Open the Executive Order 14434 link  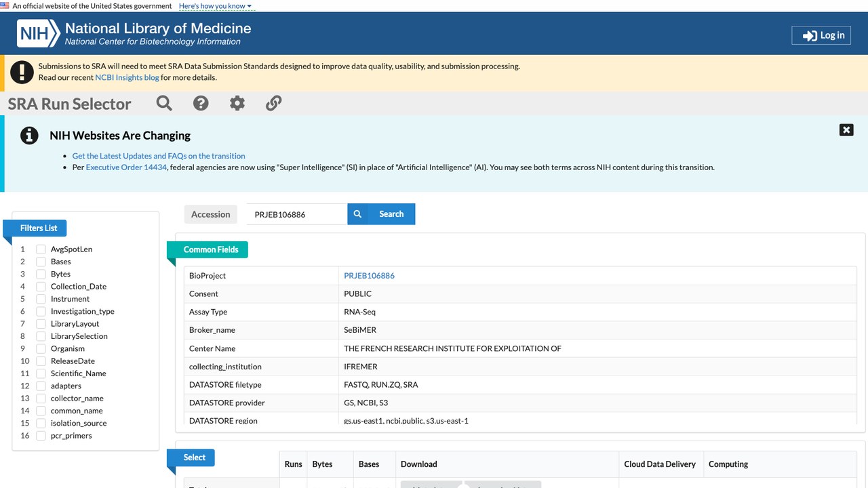126,167
